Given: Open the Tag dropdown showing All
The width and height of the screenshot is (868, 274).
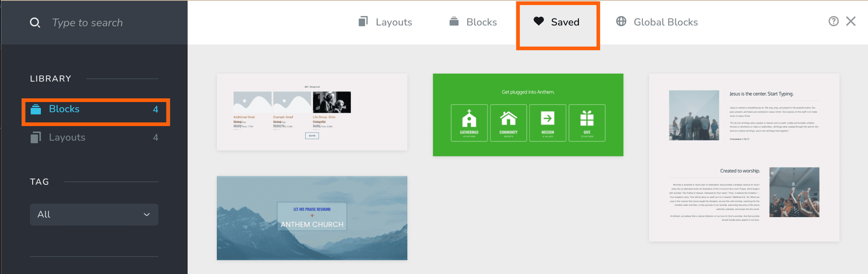Looking at the screenshot, I should [94, 215].
